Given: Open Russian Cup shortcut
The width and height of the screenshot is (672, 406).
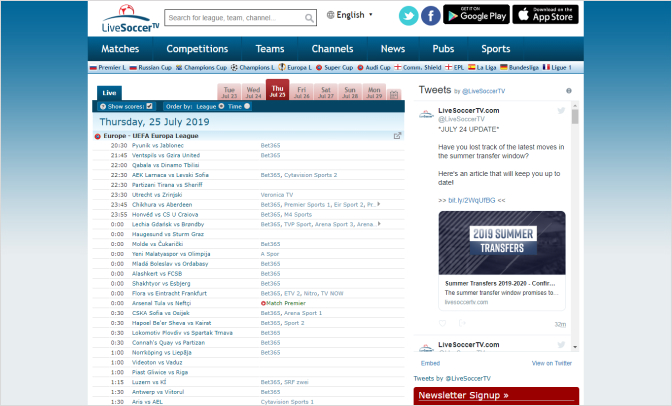Looking at the screenshot, I should 150,68.
